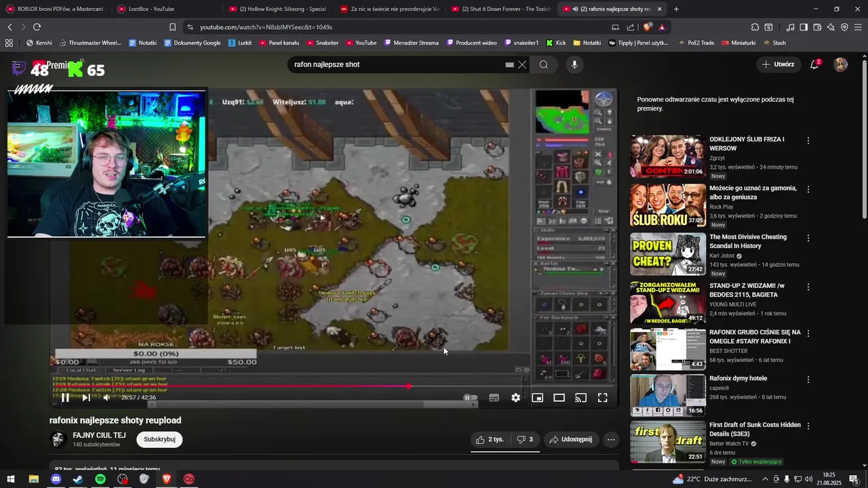868x488 pixels.
Task: Reload the current page
Action: [x=37, y=27]
